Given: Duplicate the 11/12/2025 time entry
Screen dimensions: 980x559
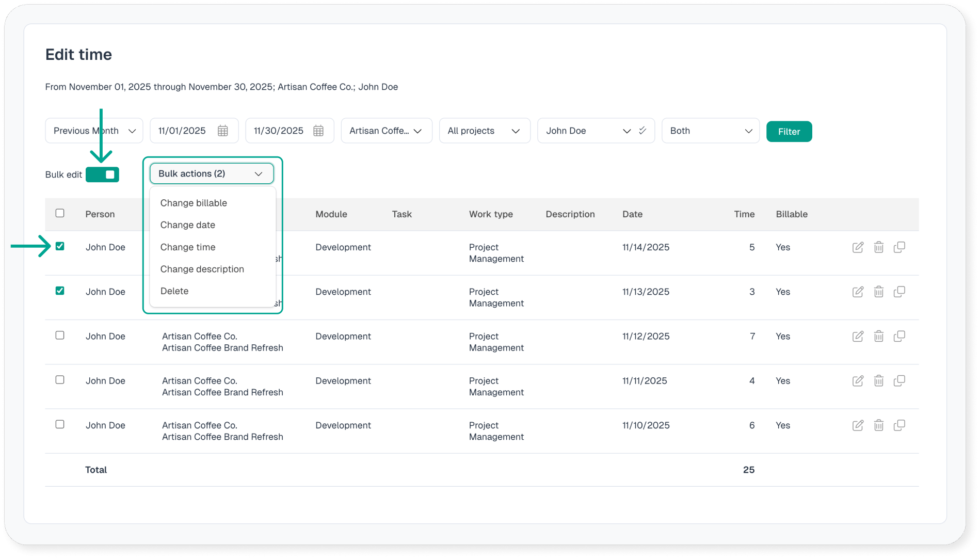Looking at the screenshot, I should tap(899, 336).
